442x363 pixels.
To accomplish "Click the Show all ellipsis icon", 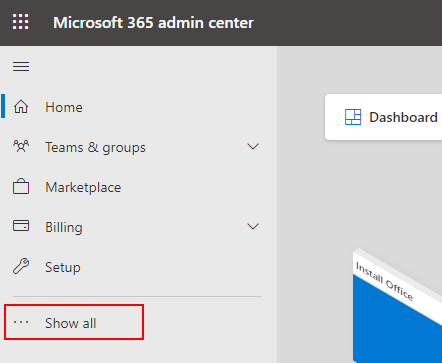I will 21,322.
